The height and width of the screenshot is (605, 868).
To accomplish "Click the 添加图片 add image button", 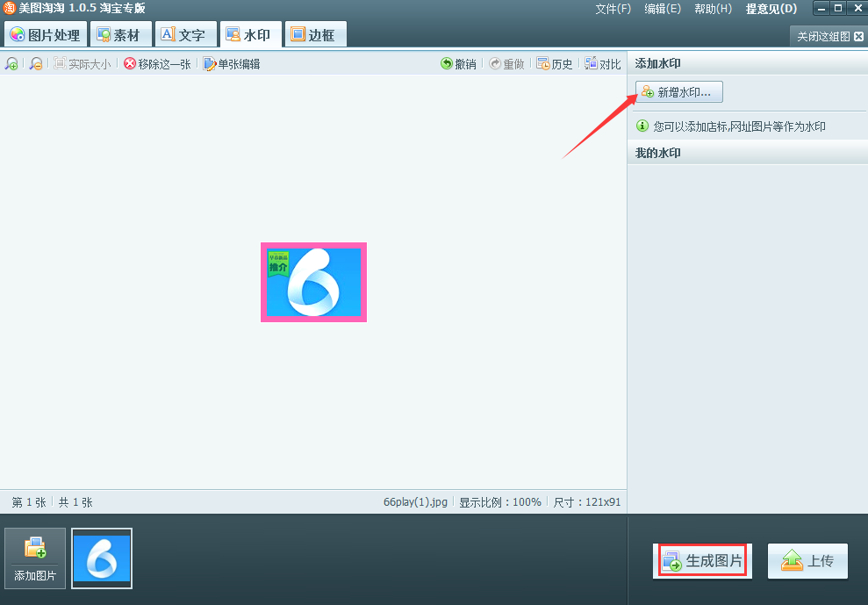I will tap(35, 558).
